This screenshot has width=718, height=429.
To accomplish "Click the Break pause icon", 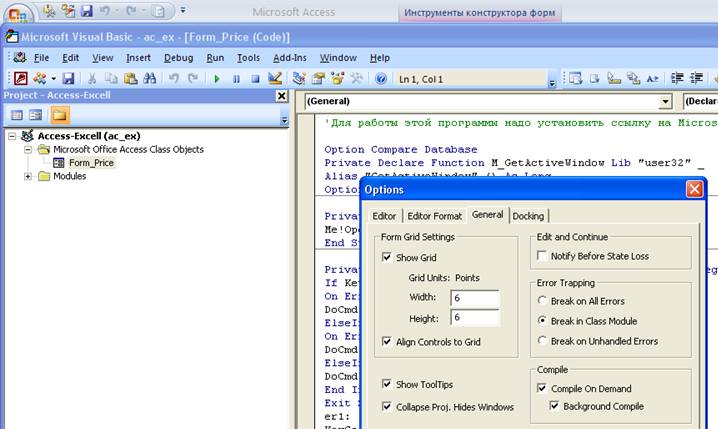I will tap(236, 79).
